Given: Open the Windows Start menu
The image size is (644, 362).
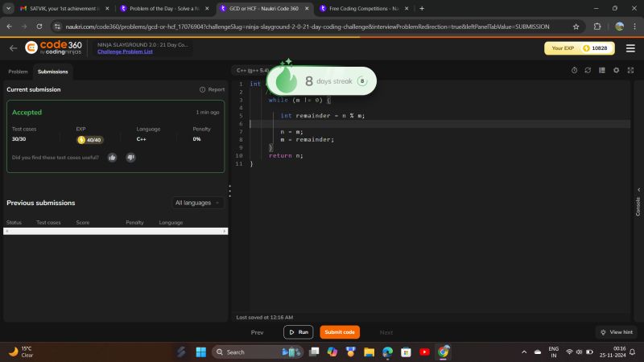Looking at the screenshot, I should (x=200, y=352).
